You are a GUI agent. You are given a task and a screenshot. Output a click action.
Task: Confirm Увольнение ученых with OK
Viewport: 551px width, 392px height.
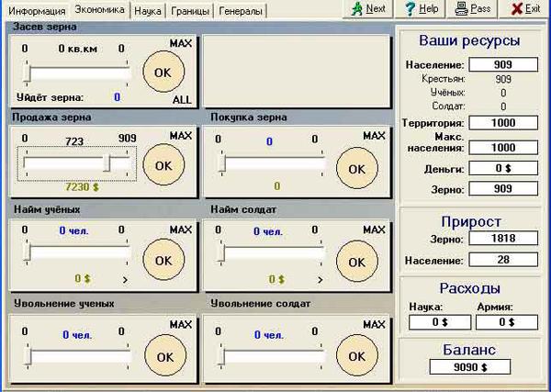coord(163,355)
